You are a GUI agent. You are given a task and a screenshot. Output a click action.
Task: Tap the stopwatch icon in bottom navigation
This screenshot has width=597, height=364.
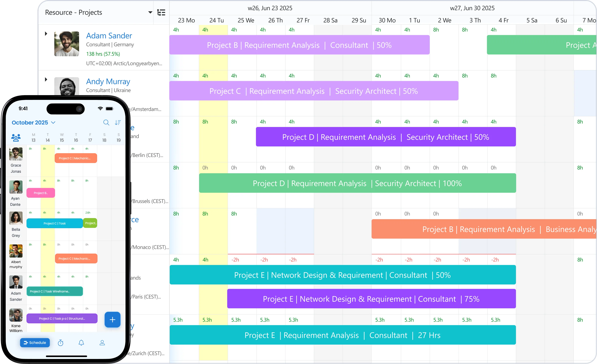coord(60,343)
